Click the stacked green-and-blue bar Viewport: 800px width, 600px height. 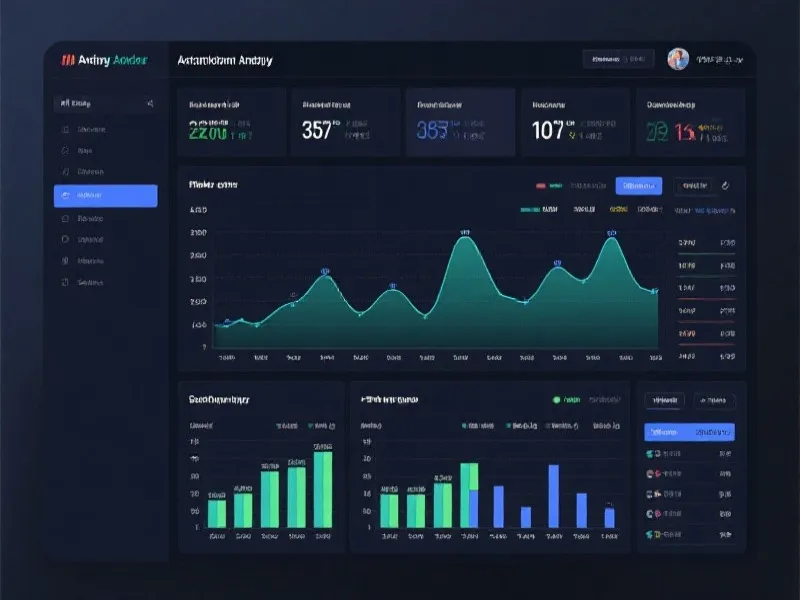[469, 495]
